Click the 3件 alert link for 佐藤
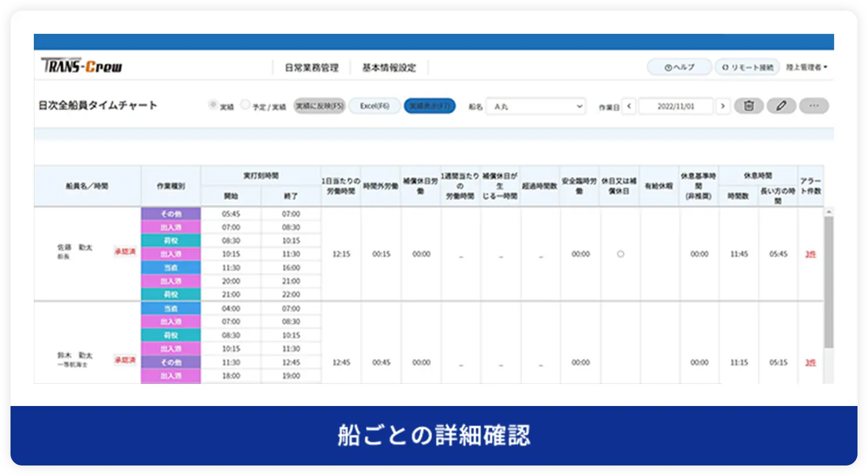This screenshot has width=868, height=476. pyautogui.click(x=810, y=254)
